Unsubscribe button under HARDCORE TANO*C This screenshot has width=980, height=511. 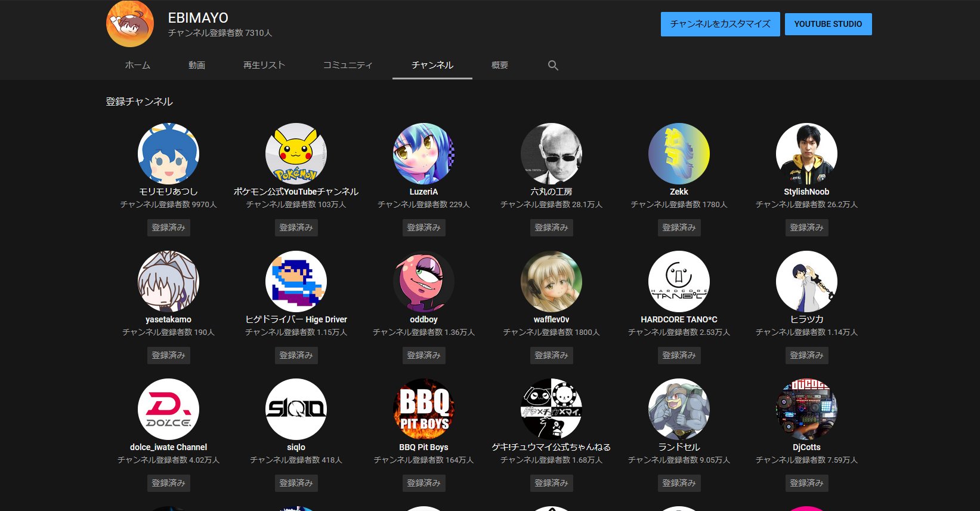679,355
